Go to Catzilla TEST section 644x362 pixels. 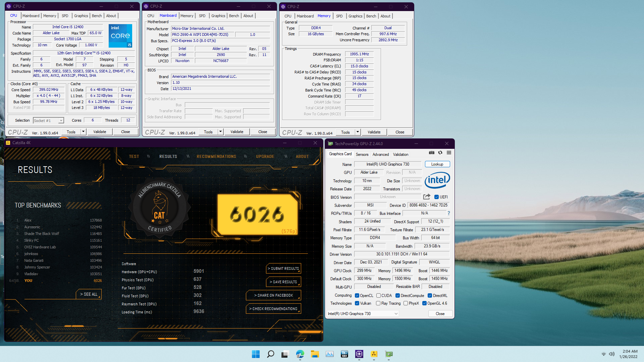[134, 157]
